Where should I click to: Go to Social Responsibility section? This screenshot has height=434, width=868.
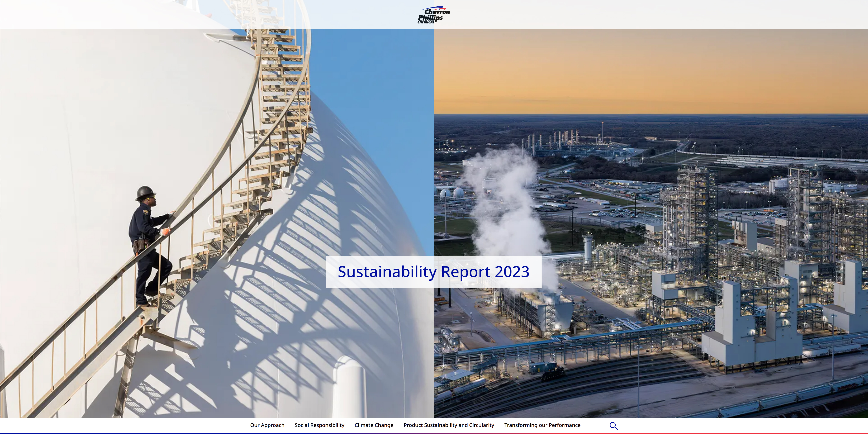tap(319, 425)
